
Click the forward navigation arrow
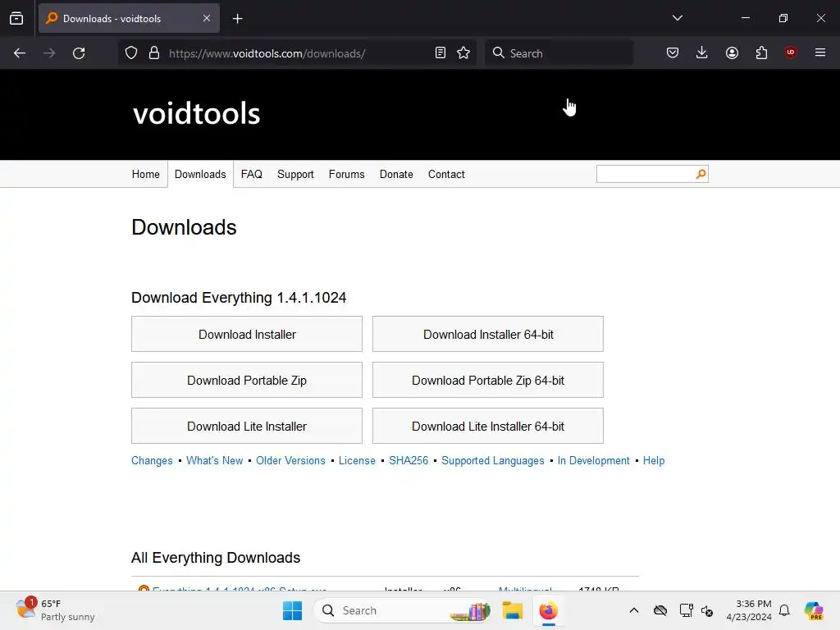point(49,53)
